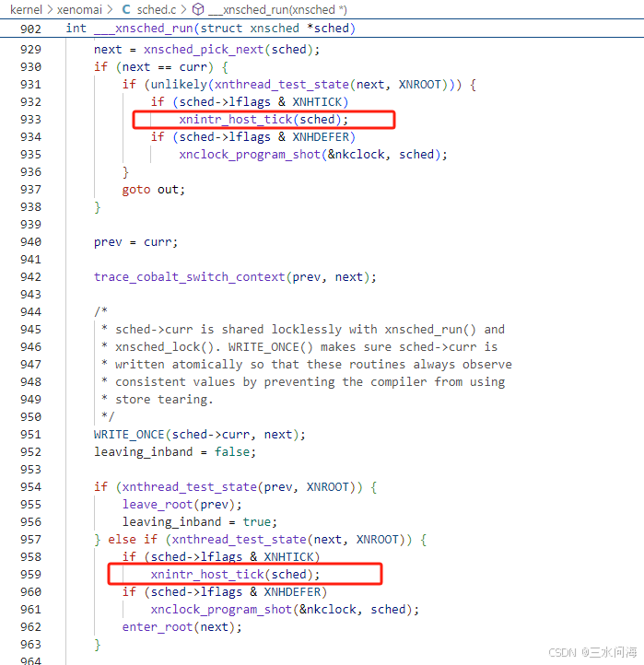Click comment line starting 'written atomically' on 947
Viewport: 644px width, 665px height.
pos(313,365)
